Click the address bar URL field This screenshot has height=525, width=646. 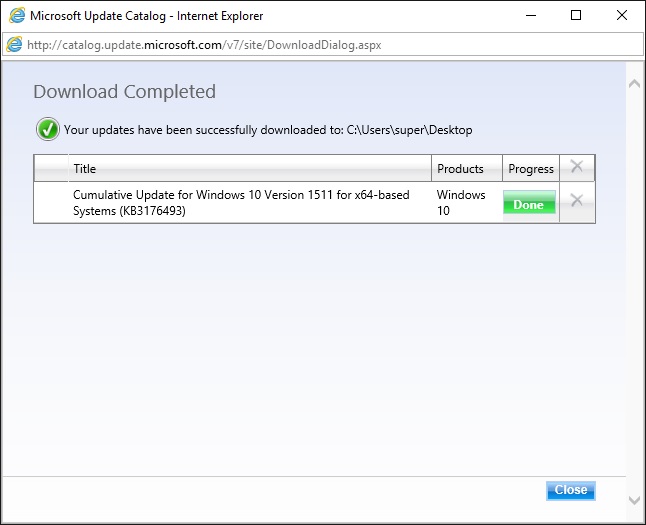pos(323,45)
